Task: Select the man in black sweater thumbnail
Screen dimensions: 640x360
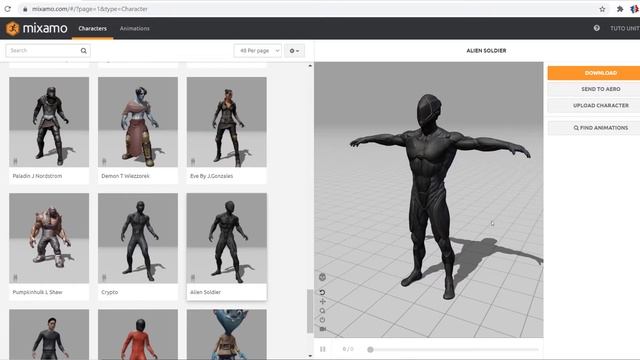Action: 49,334
